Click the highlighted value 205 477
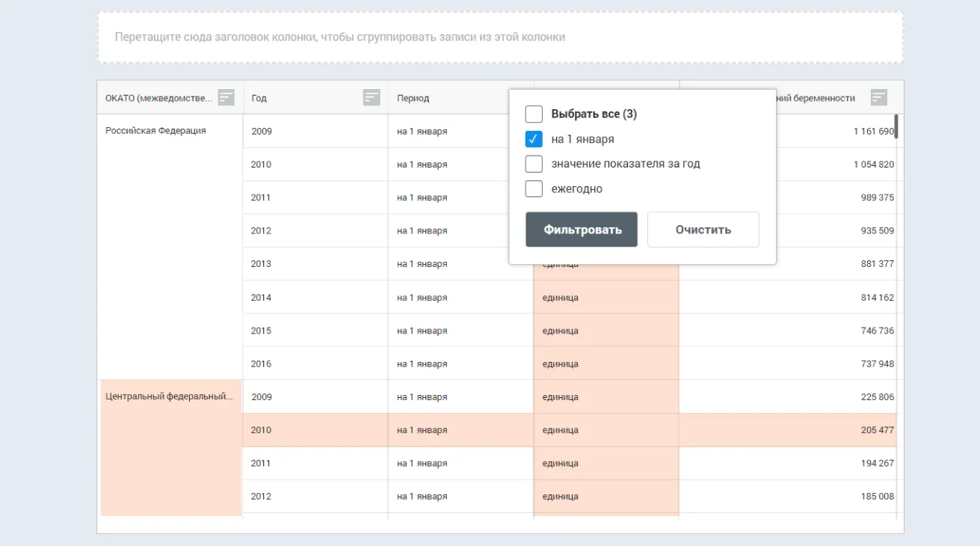The width and height of the screenshot is (980, 546). (x=877, y=430)
